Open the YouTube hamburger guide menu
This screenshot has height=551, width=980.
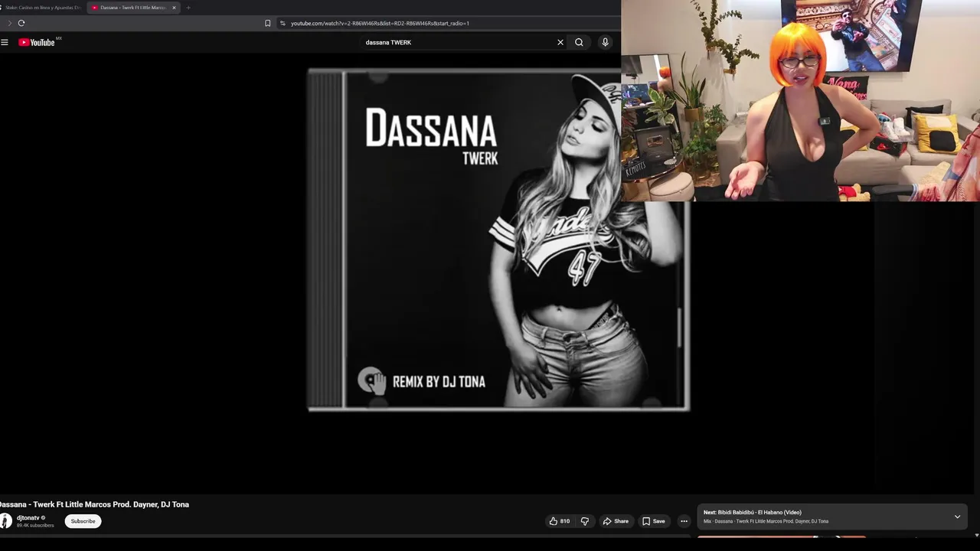coord(5,42)
